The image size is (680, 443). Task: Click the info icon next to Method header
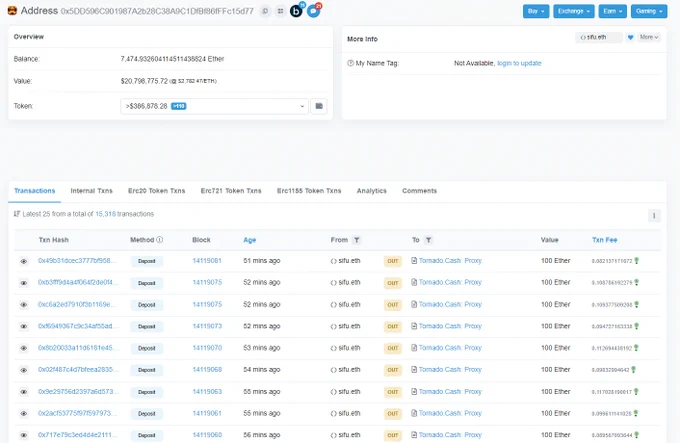[x=160, y=240]
